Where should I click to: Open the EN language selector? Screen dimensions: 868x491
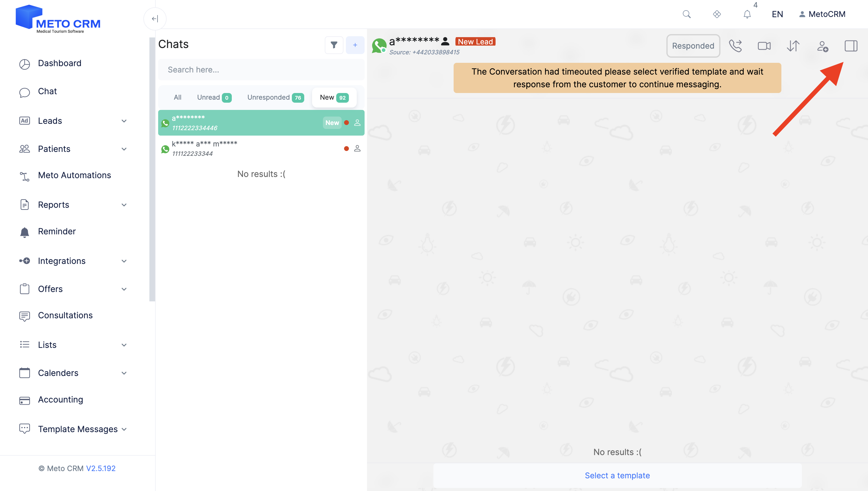[777, 14]
